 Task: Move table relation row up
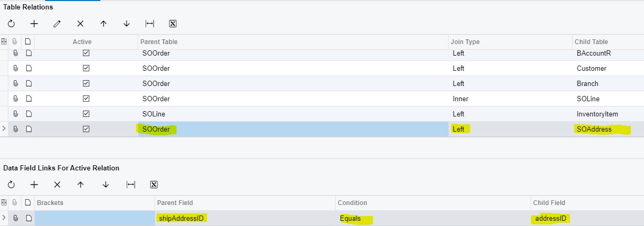(x=103, y=24)
